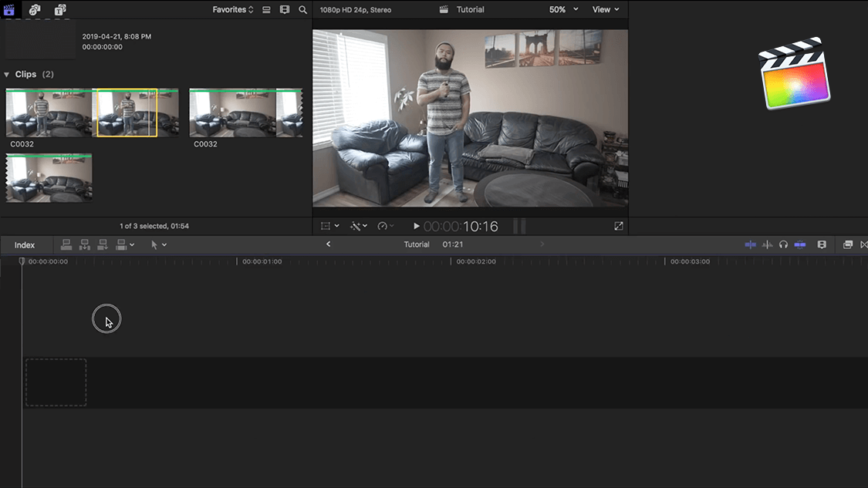Connect selected clip to primary storyline
Image resolution: width=868 pixels, height=488 pixels.
[x=66, y=244]
